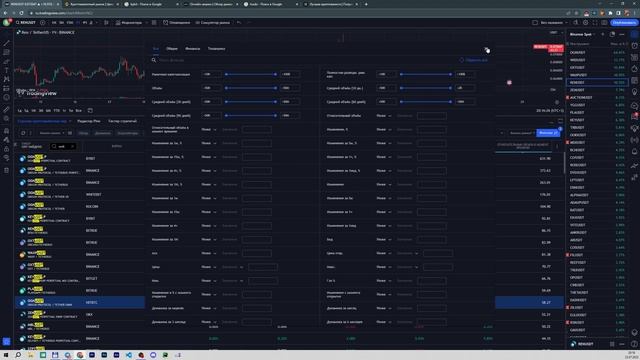Open the indicator templates icon
The width and height of the screenshot is (640, 360).
pyautogui.click(x=154, y=23)
